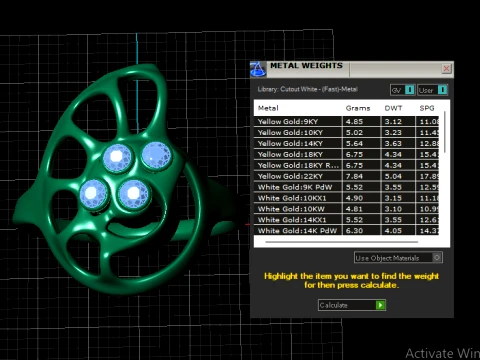Image resolution: width=480 pixels, height=360 pixels.
Task: Click the 3.63 DWT value for 14KY
Action: click(393, 143)
